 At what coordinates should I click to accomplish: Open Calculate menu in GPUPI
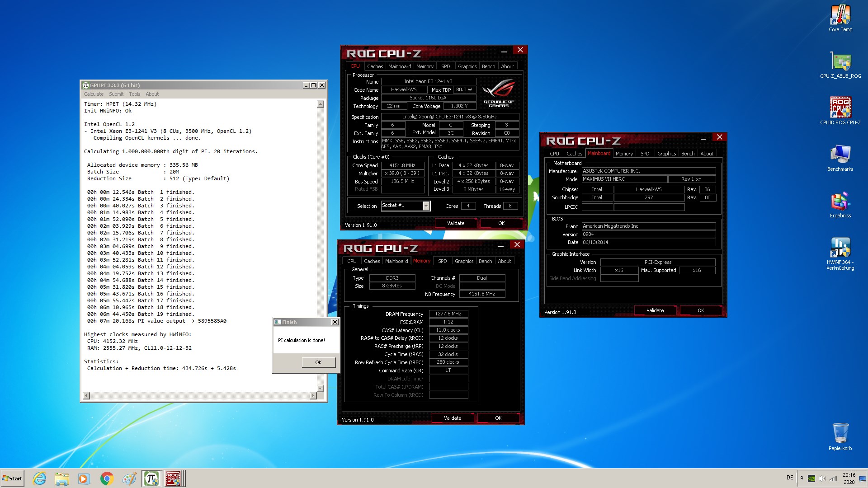pos(94,94)
